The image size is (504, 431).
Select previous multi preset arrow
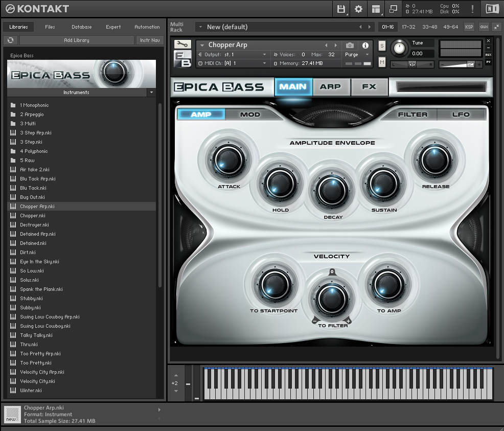point(360,27)
